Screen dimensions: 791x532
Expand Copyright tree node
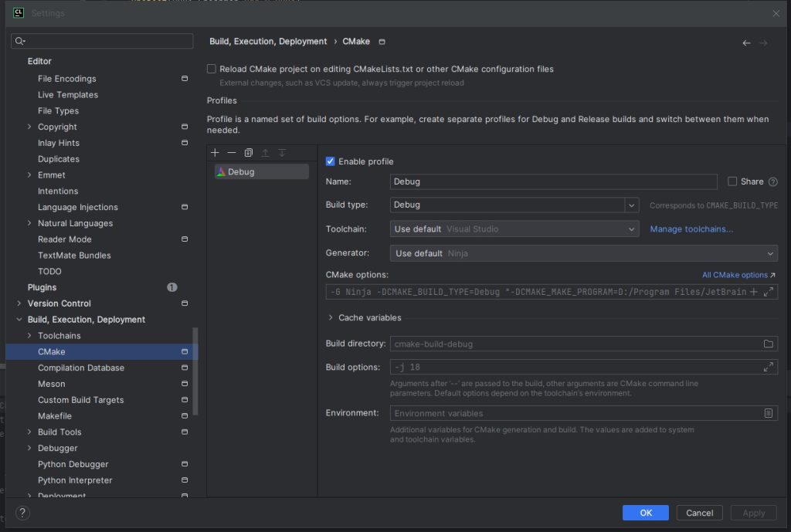29,127
